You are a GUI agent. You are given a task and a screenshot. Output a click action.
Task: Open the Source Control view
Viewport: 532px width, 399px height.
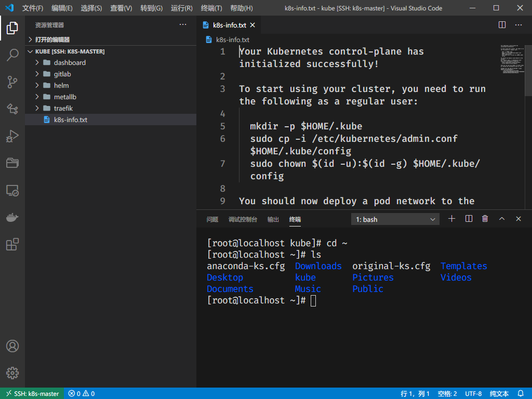(x=12, y=82)
